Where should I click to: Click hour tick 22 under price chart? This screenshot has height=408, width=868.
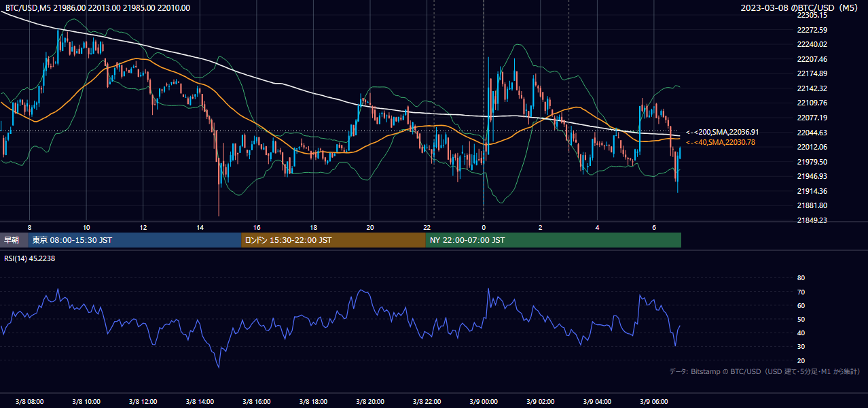427,227
